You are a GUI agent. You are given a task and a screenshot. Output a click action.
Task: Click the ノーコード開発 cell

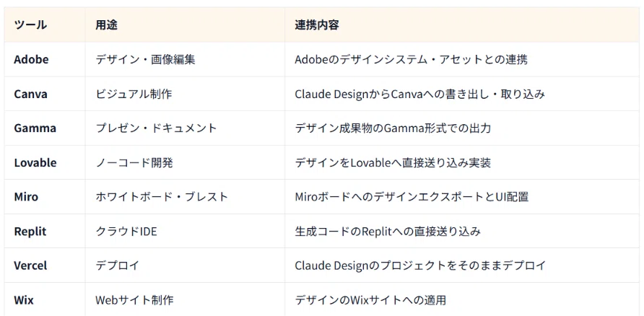pyautogui.click(x=185, y=162)
